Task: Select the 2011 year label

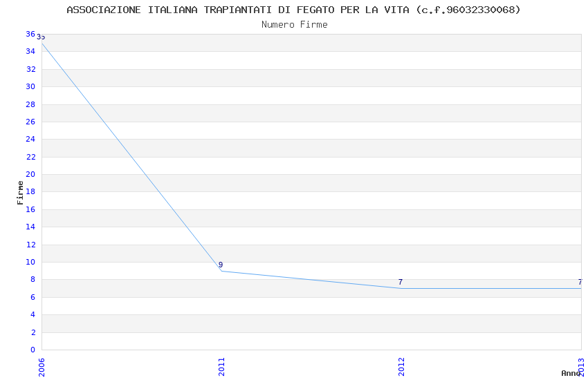Action: pos(221,367)
